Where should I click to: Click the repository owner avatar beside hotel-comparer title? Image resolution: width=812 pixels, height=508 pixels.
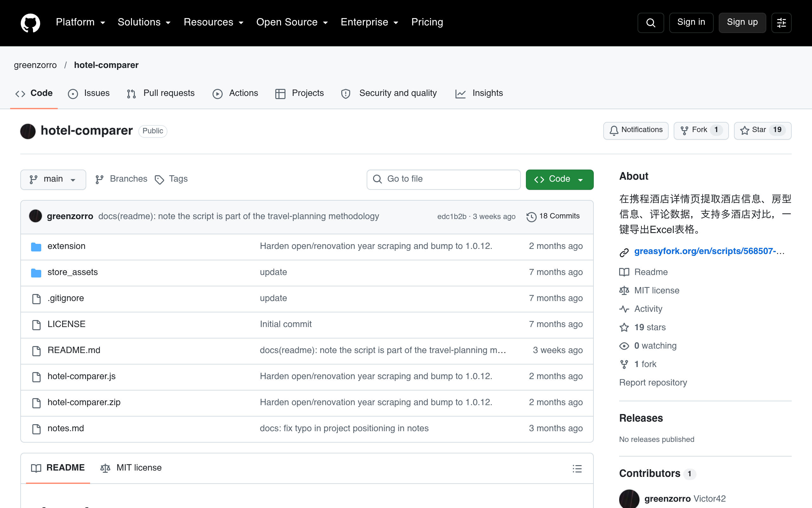click(x=28, y=131)
